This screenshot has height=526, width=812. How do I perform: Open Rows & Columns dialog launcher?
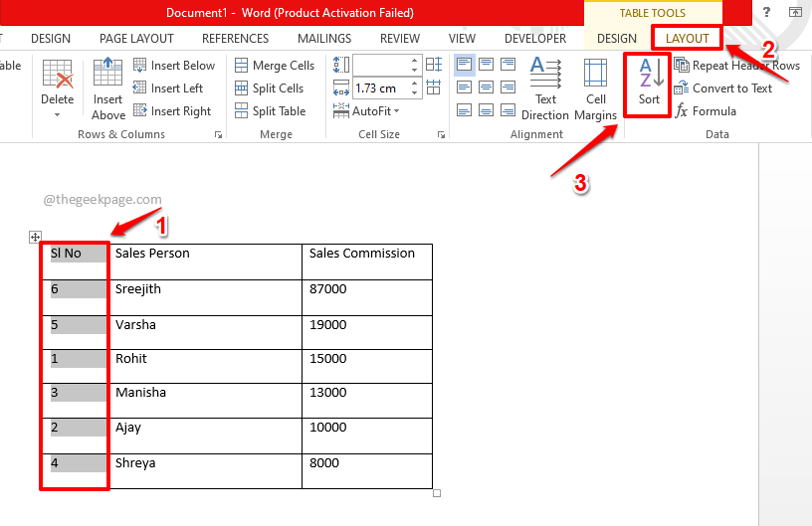pos(218,134)
